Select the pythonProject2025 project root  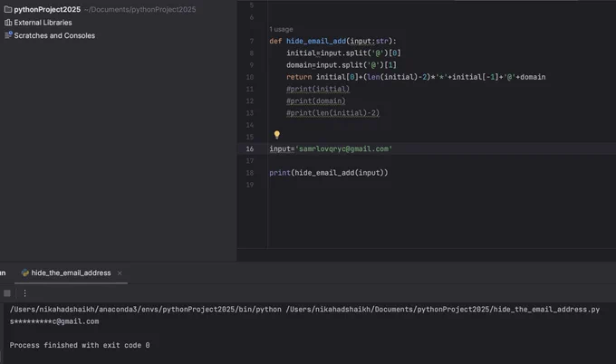(x=47, y=9)
